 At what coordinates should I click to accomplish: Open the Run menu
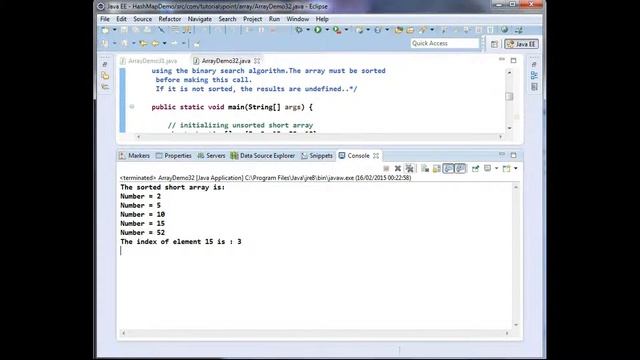(274, 19)
